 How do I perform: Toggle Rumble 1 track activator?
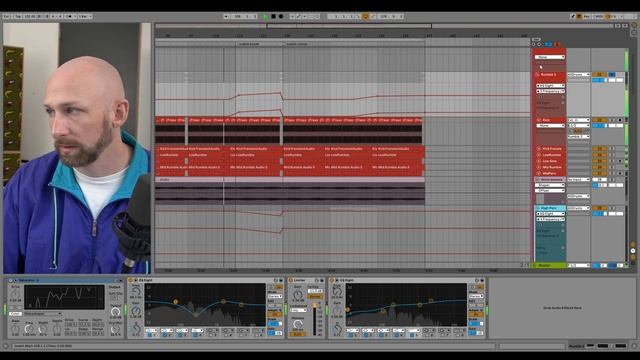pyautogui.click(x=599, y=75)
